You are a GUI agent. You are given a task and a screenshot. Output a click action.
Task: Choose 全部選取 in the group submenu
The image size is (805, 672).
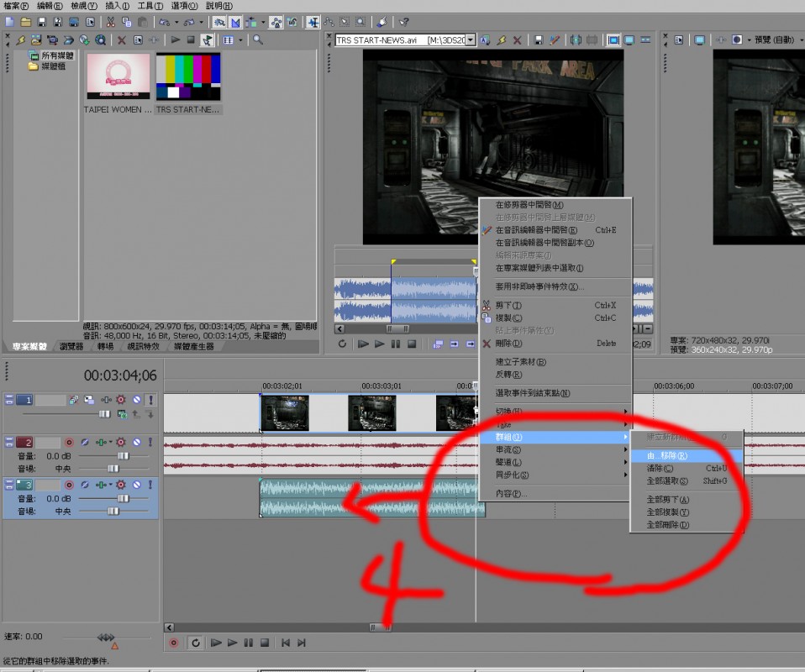pyautogui.click(x=667, y=481)
